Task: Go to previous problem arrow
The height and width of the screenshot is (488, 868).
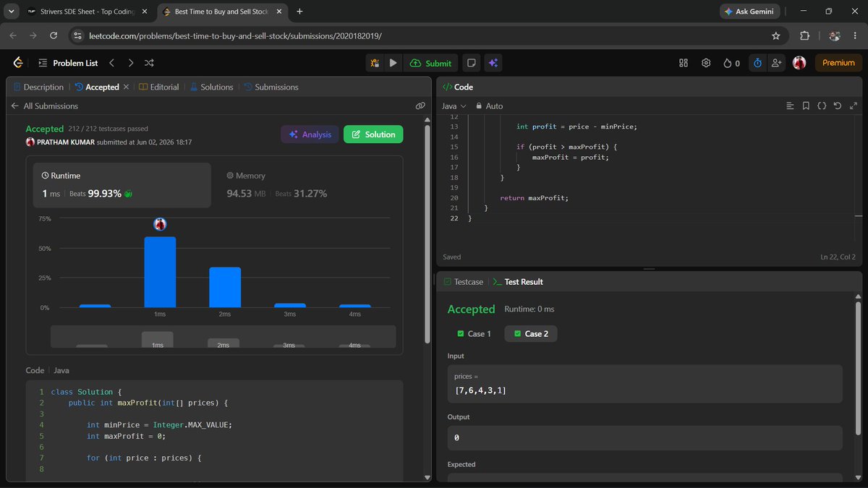Action: tap(111, 63)
